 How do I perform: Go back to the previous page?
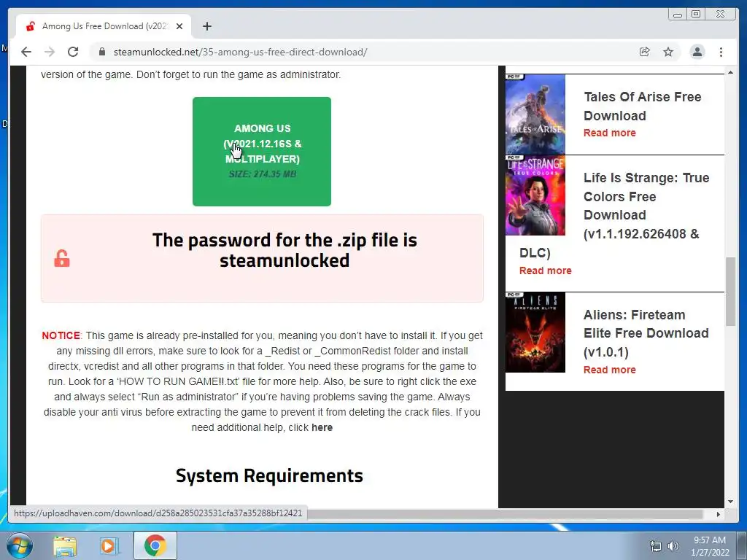point(26,52)
